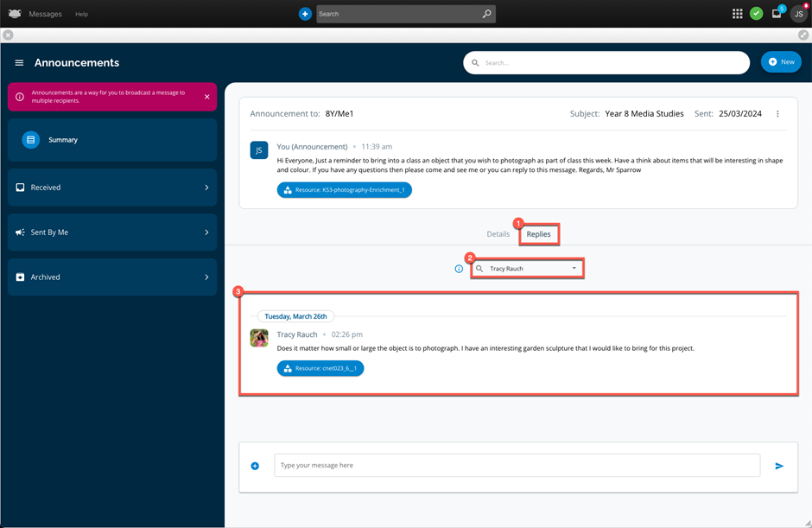Viewport: 812px width, 528px height.
Task: Click the 8Y/Me1 class recipient text
Action: [x=339, y=114]
